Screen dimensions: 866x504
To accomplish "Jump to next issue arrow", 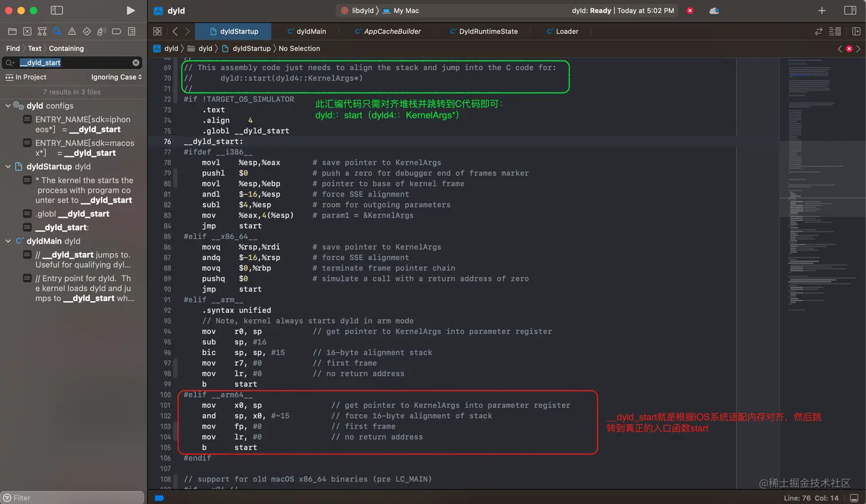I will tap(858, 49).
